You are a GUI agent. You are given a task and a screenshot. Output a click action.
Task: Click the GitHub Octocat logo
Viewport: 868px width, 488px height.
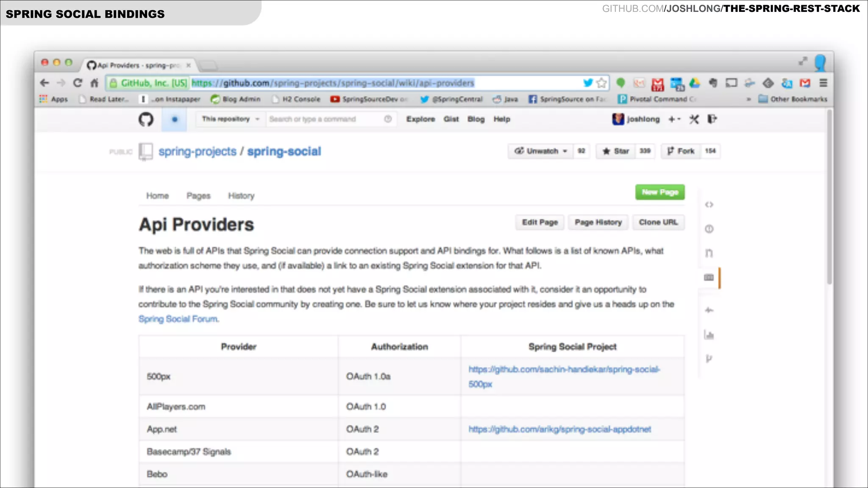tap(146, 119)
